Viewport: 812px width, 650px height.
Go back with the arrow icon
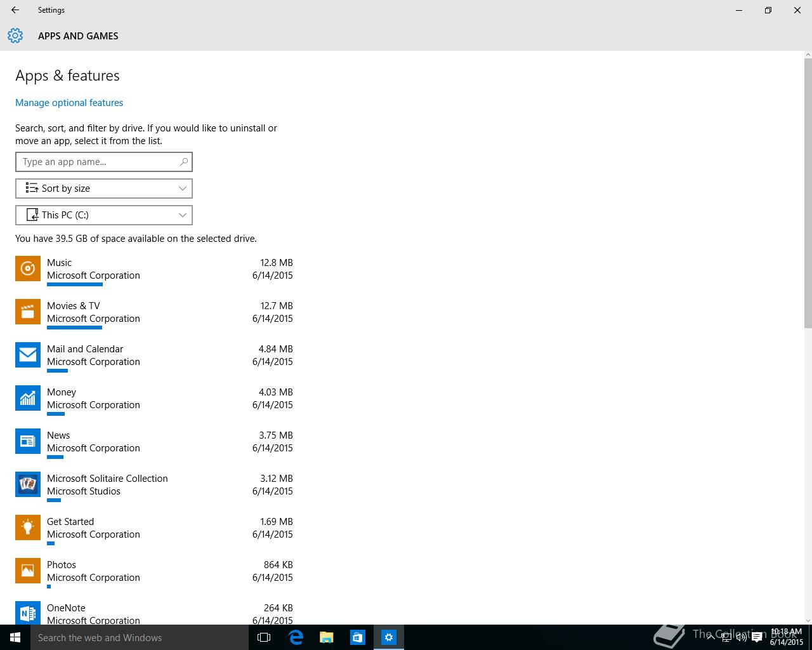15,10
